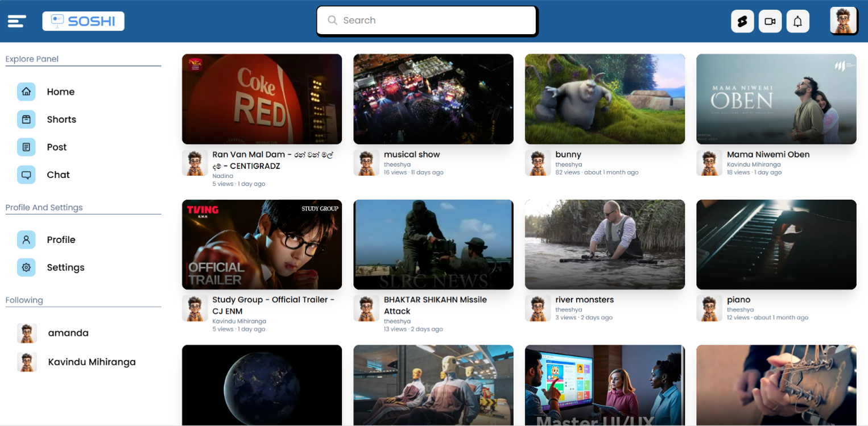Click the Study Group Official Trailer thumbnail
868x426 pixels.
(262, 245)
